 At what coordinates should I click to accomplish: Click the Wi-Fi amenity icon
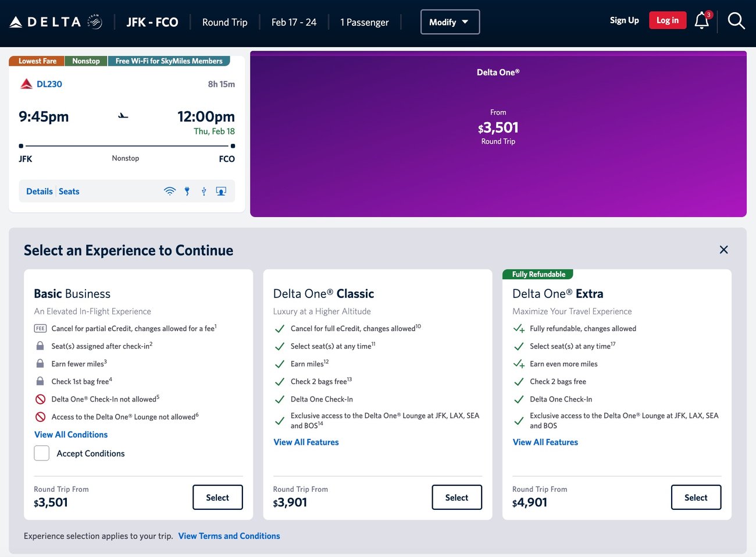coord(170,191)
